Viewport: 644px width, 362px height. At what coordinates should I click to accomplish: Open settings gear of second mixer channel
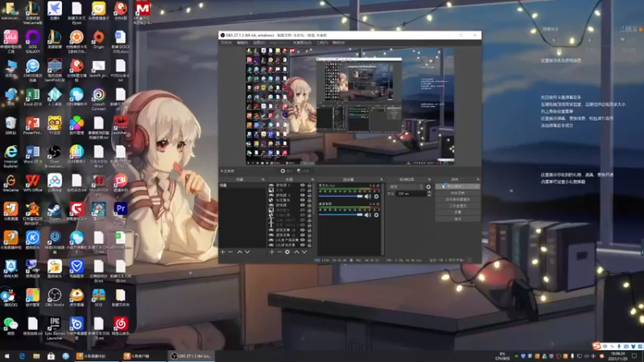click(376, 215)
